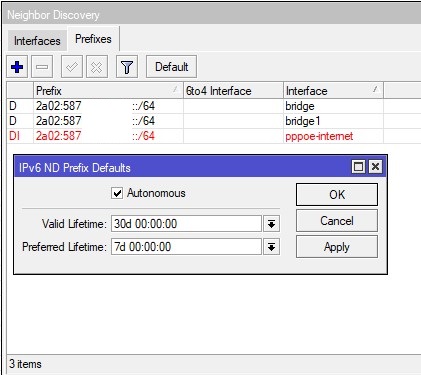Image resolution: width=421 pixels, height=375 pixels.
Task: Click the enable checkmark toolbar icon
Action: [x=72, y=67]
